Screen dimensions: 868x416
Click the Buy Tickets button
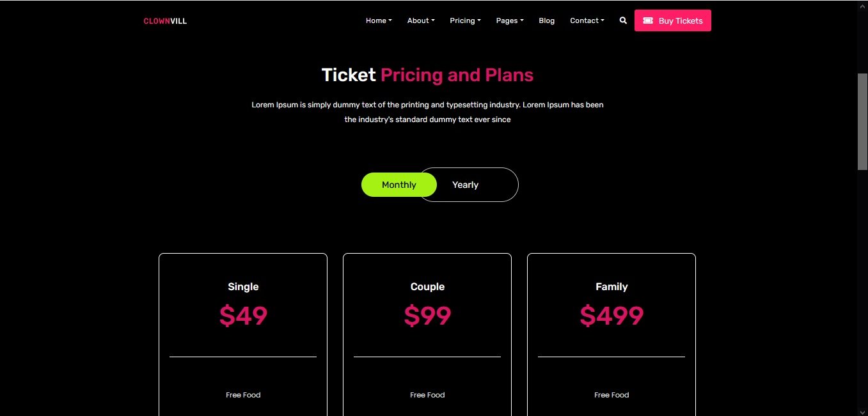tap(673, 20)
